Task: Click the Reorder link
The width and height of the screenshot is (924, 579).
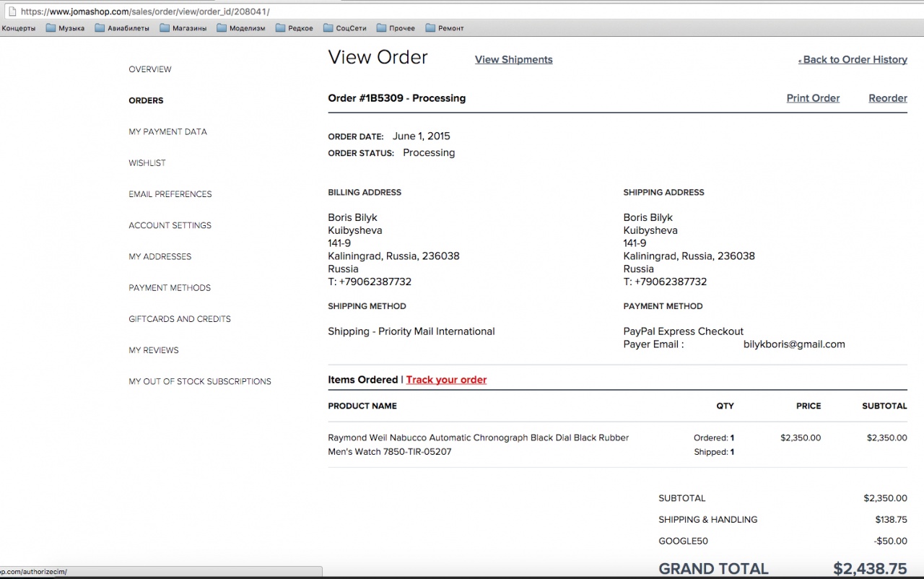Action: [x=887, y=98]
